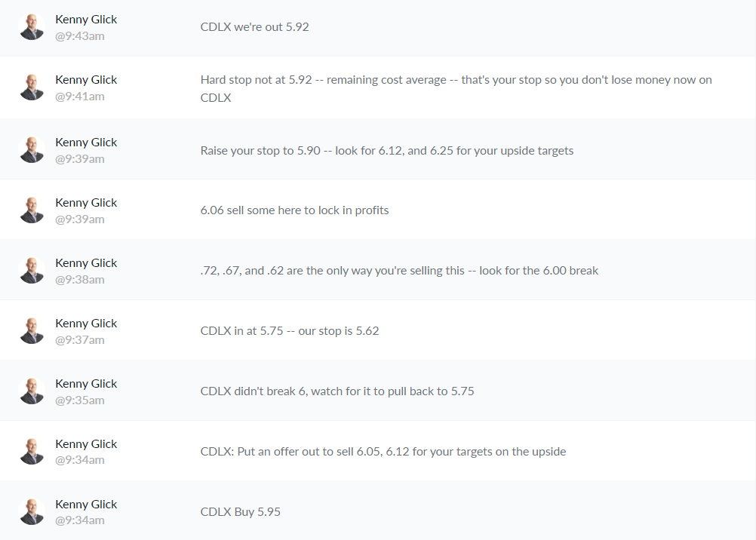Click the profile photo on the 9:38am message
Viewport: 756px width, 540px height.
click(32, 271)
